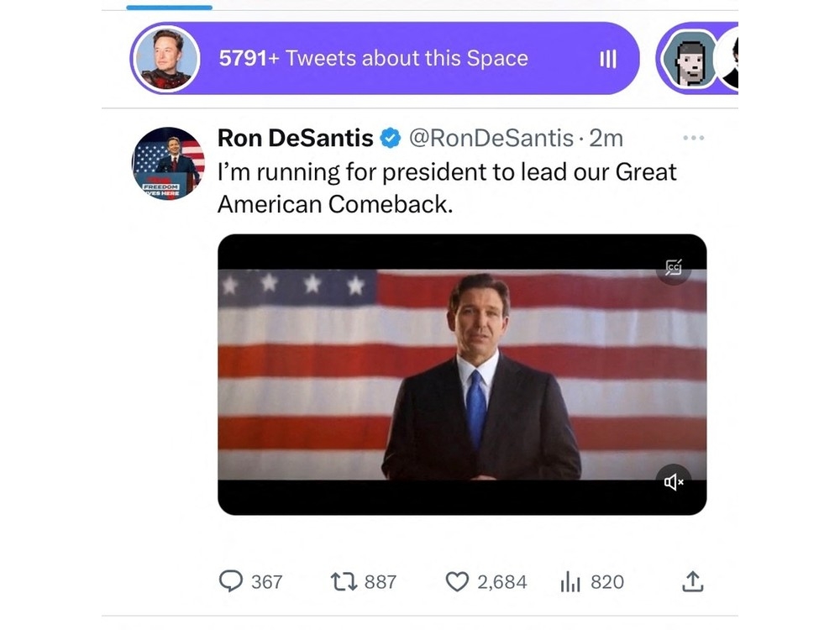Image resolution: width=840 pixels, height=630 pixels.
Task: Click the 5791+ Tweets about this Space link
Action: point(373,58)
